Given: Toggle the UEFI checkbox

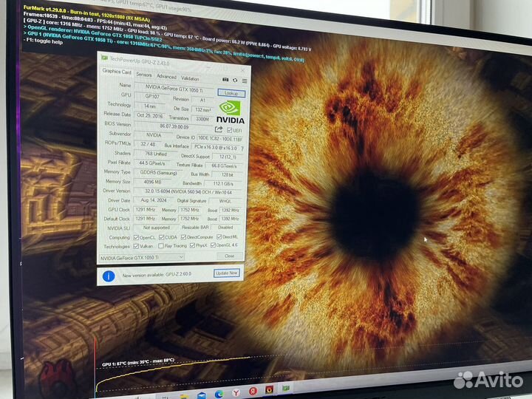Looking at the screenshot, I should tap(230, 130).
